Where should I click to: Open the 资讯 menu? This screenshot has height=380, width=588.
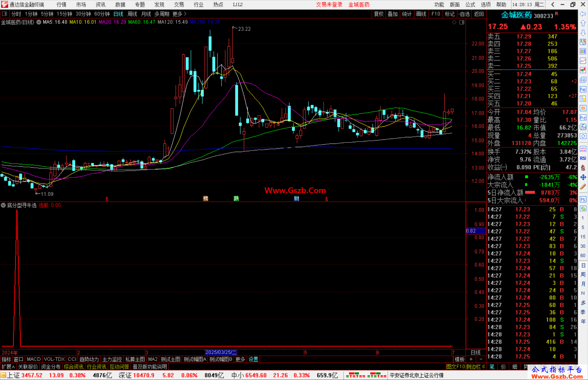coord(100,5)
